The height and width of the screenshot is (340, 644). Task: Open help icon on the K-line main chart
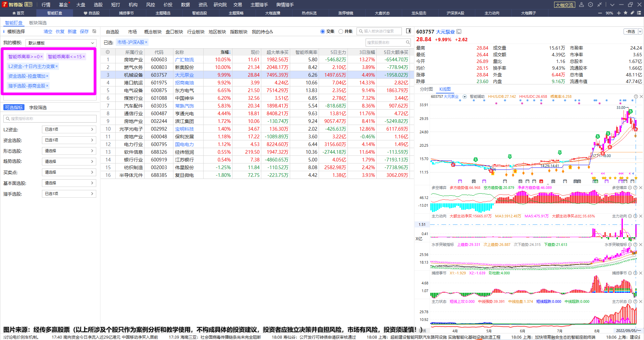(636, 96)
